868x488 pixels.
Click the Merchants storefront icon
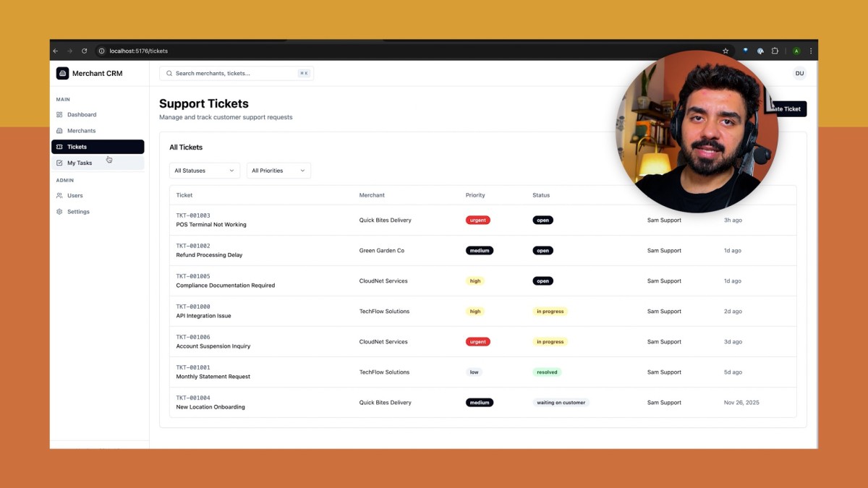[59, 131]
